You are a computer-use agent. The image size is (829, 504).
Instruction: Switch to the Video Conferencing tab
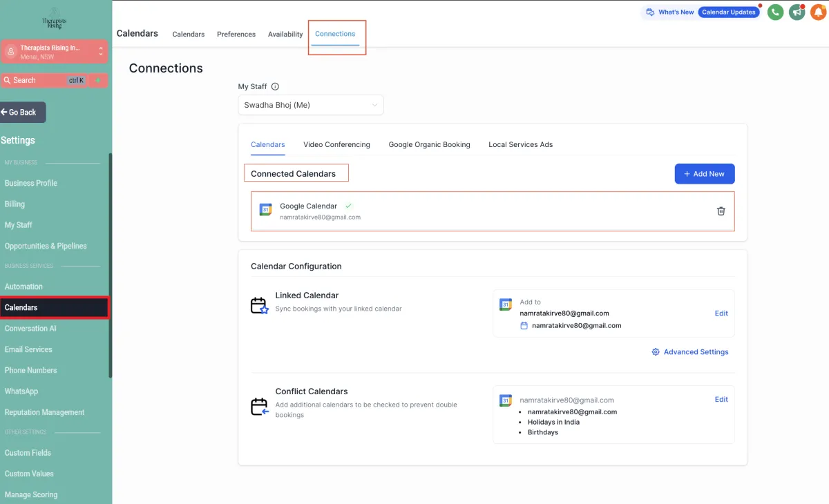click(336, 145)
